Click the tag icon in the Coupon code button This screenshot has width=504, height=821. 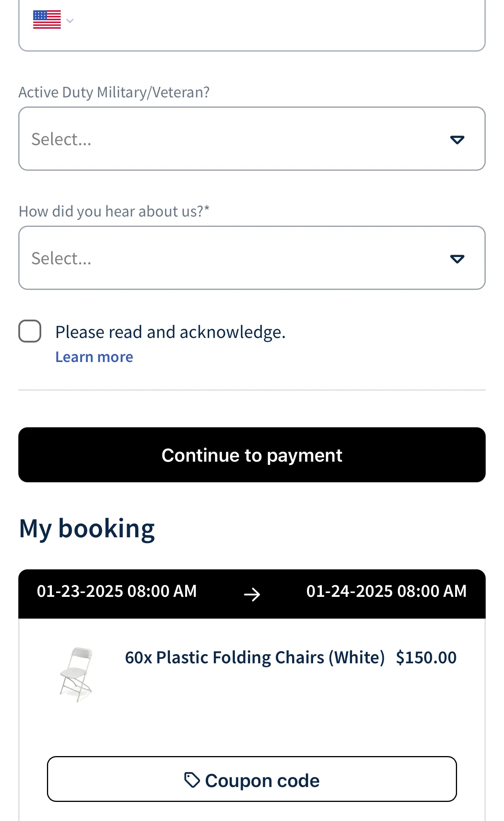pos(192,780)
